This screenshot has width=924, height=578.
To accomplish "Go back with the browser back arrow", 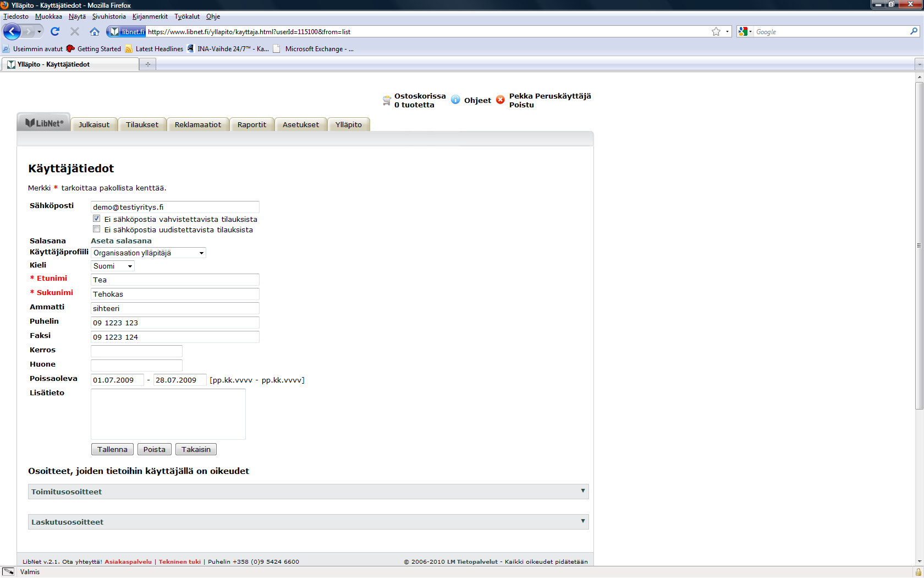I will tap(12, 31).
